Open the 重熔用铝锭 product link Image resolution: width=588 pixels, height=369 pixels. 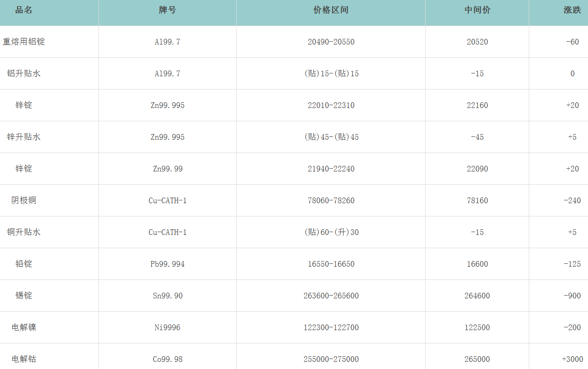(x=24, y=42)
